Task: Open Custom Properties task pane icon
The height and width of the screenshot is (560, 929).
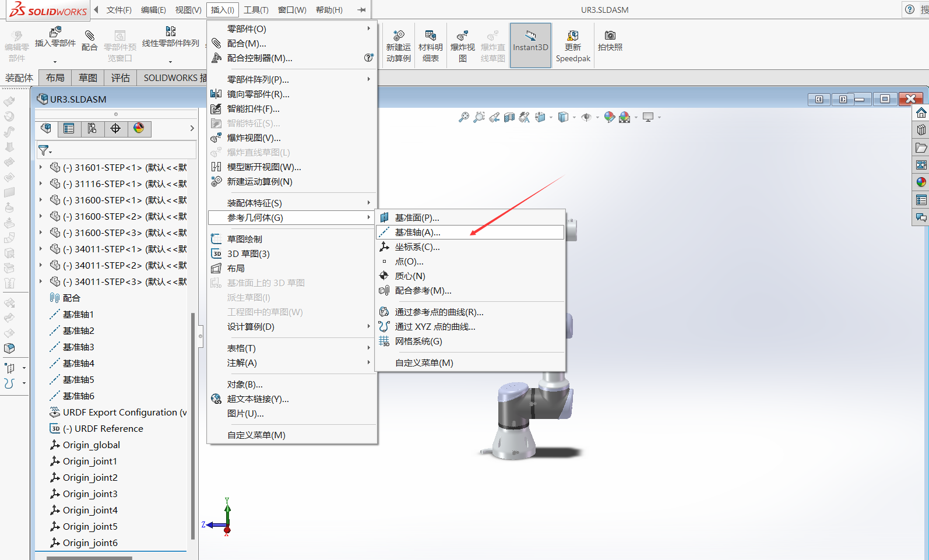Action: click(x=921, y=200)
